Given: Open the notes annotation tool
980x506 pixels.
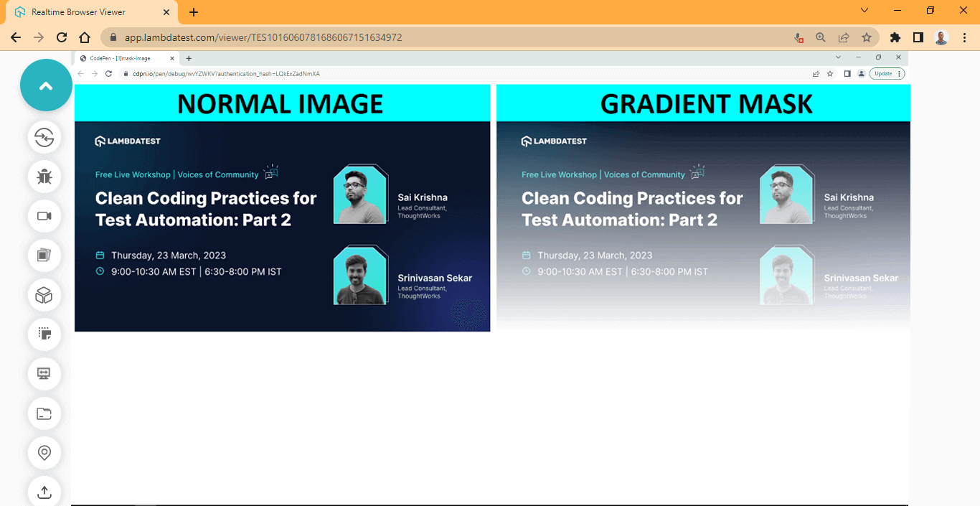Looking at the screenshot, I should (44, 334).
